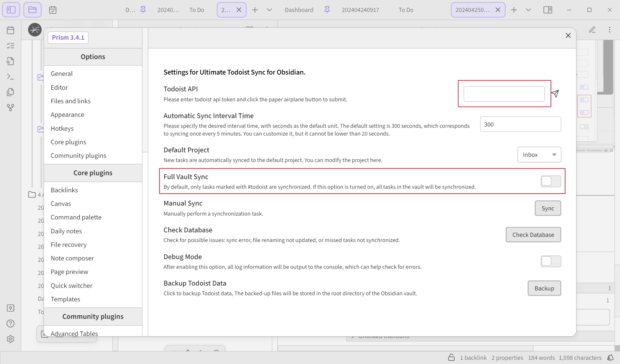Toggle Debug Mode switch

[551, 261]
